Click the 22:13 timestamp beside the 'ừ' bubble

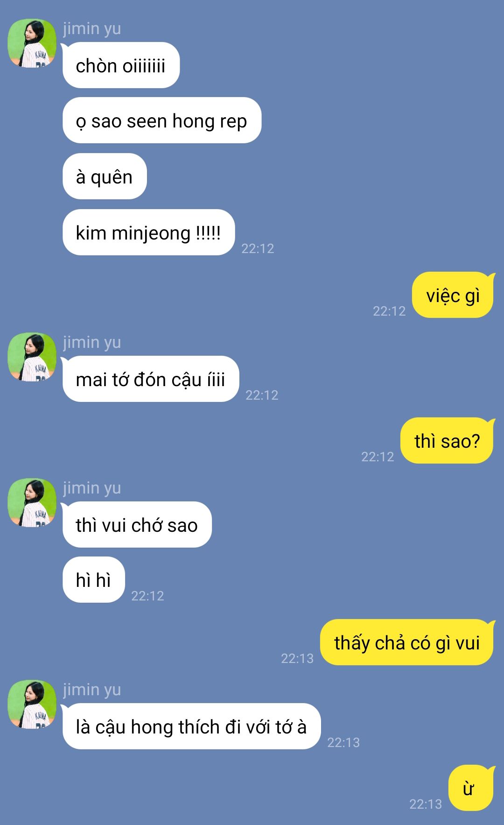[426, 804]
